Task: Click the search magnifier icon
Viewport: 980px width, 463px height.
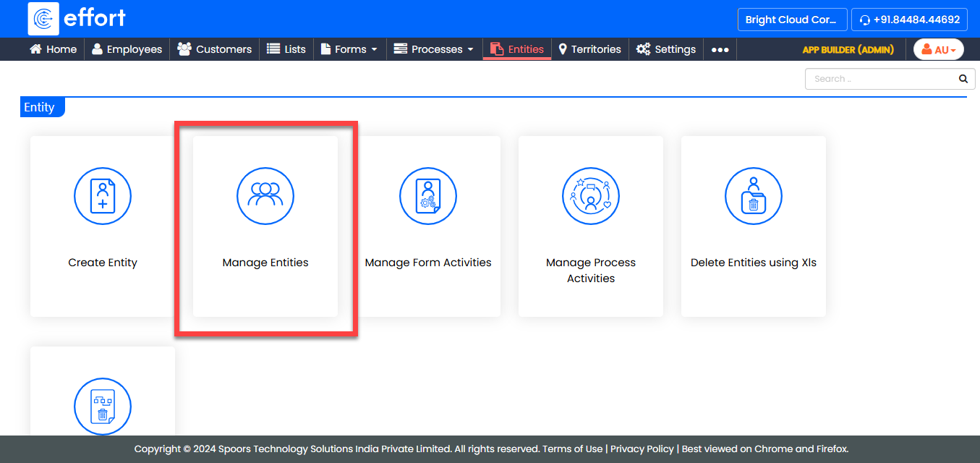Action: point(963,78)
